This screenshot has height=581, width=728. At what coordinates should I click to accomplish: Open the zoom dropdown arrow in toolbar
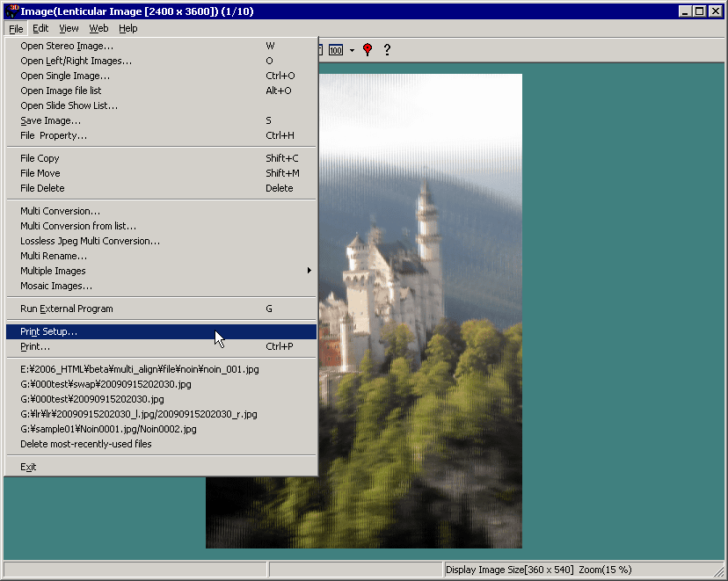pyautogui.click(x=352, y=50)
